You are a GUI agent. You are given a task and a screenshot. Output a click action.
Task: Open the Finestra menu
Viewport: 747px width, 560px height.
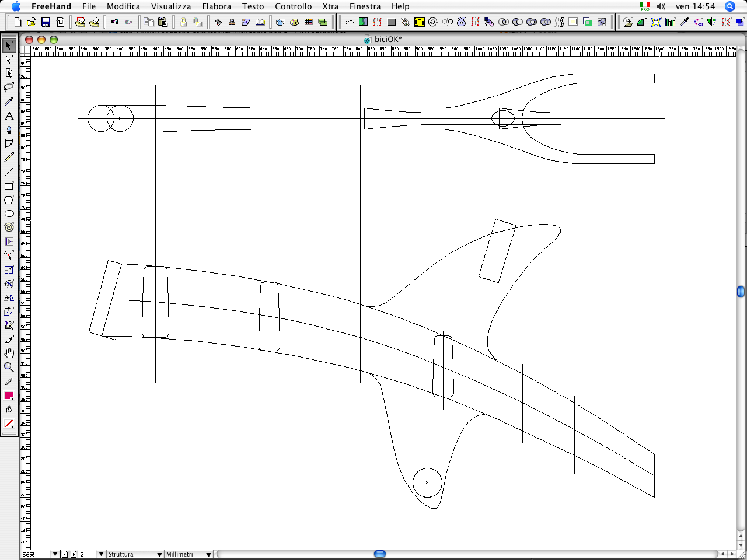click(x=365, y=6)
